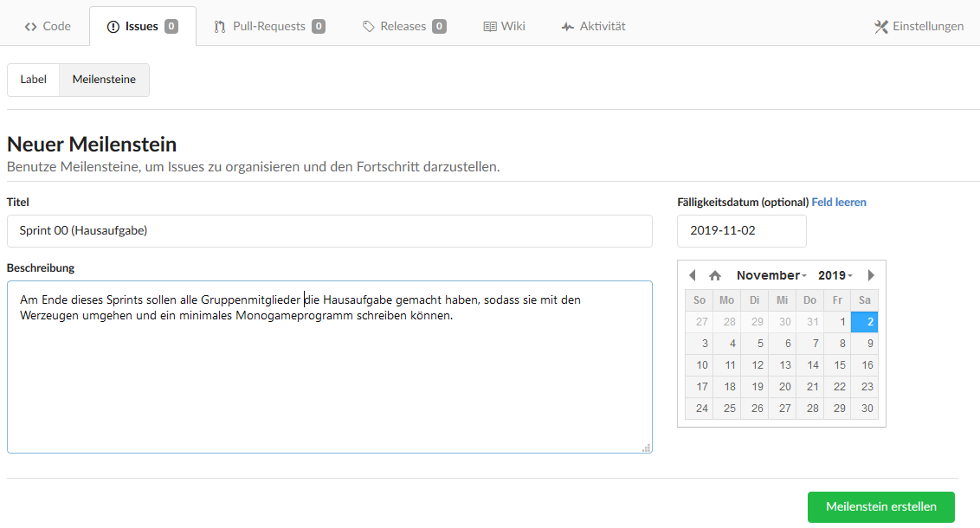Go to the Releases tab
Image resolution: width=980 pixels, height=528 pixels.
click(x=404, y=26)
